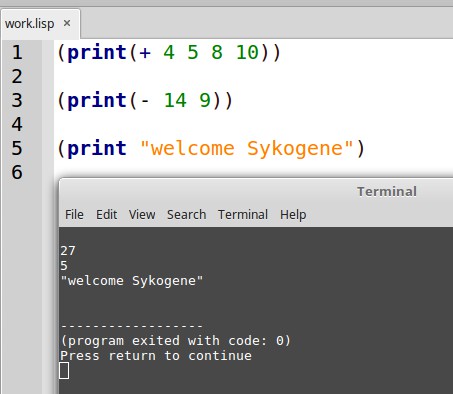The height and width of the screenshot is (394, 453).
Task: Click the "welcome Sykogene" string in editor
Action: pos(247,149)
